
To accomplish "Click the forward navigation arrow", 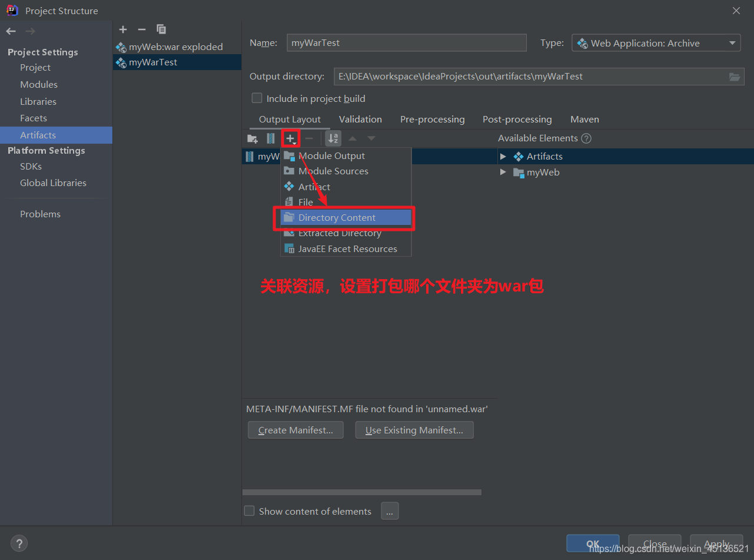I will (31, 31).
